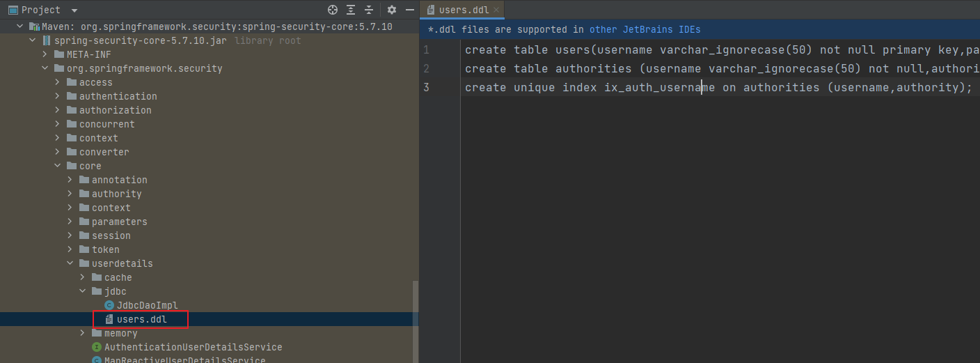Click the Expand All icon in Project toolbar
This screenshot has width=980, height=363.
(351, 10)
